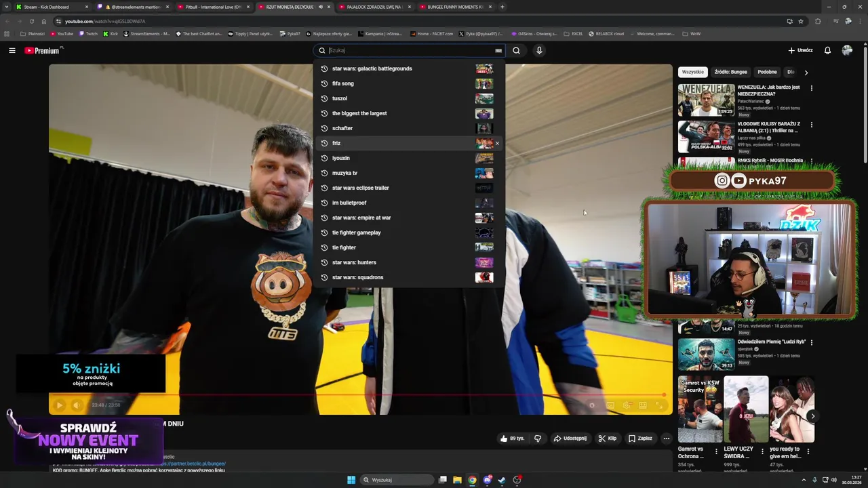Select the 'Źródło: Bungee' filter chip
868x488 pixels.
730,72
